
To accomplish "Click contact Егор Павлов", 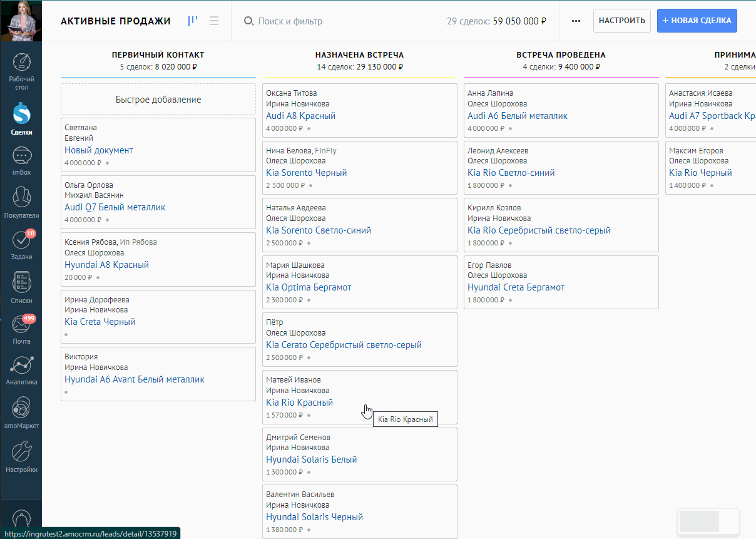I will click(x=489, y=265).
